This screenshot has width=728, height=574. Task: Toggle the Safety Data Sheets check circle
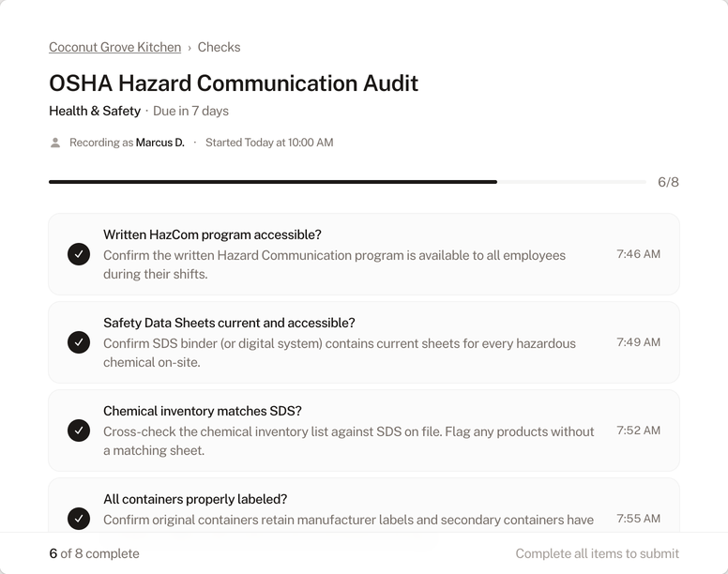point(79,342)
